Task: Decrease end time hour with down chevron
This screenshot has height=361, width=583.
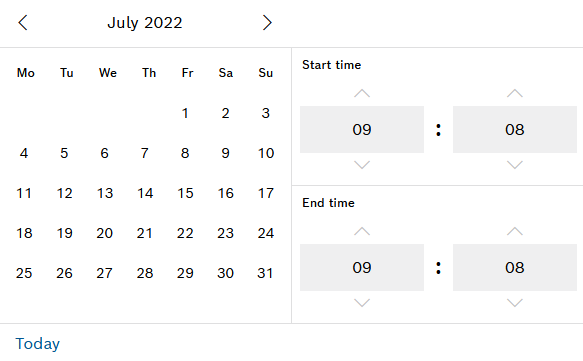Action: [362, 303]
